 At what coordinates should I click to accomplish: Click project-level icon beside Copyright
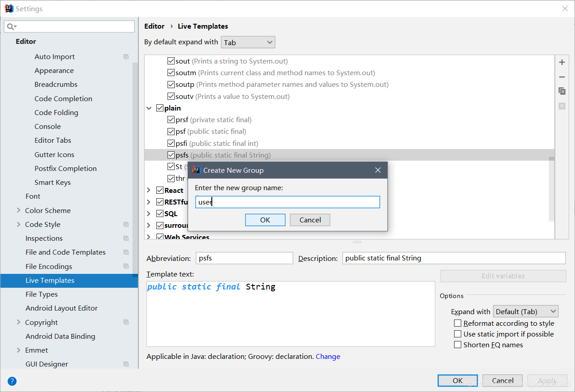tap(126, 322)
